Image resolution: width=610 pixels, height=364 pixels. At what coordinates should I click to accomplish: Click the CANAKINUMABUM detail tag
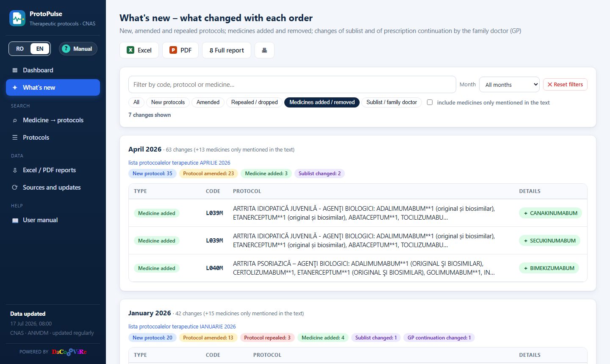[550, 213]
